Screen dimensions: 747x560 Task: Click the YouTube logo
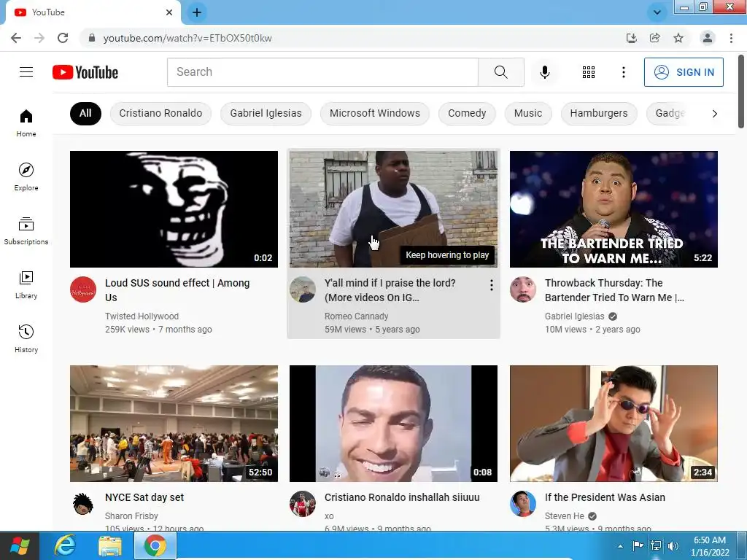(85, 72)
